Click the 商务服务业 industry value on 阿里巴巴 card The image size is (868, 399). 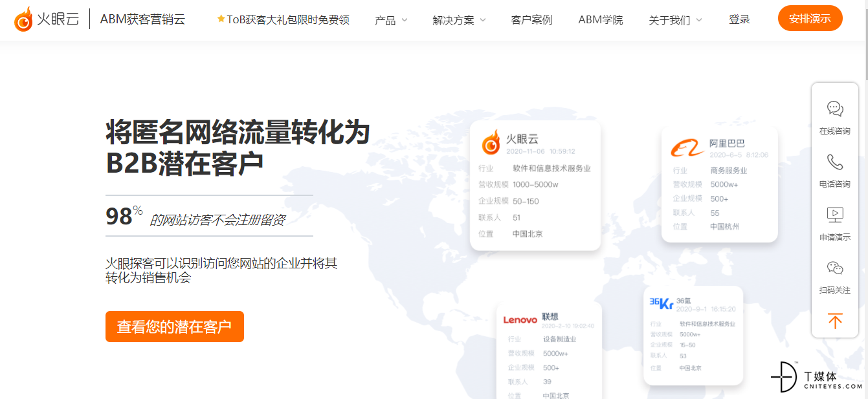click(729, 171)
